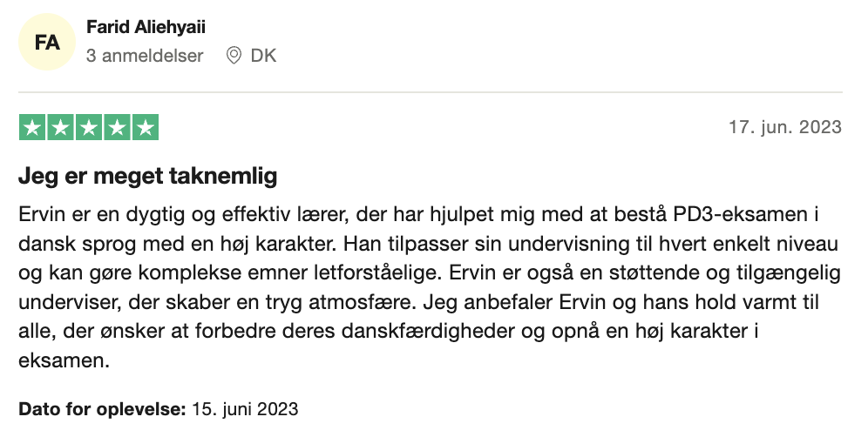
Task: Click the horizontal divider below the reviewer info
Action: click(431, 91)
